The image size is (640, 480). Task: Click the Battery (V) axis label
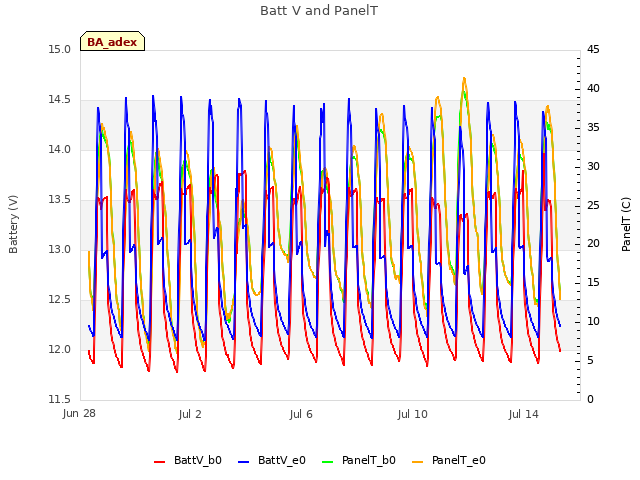pos(13,224)
